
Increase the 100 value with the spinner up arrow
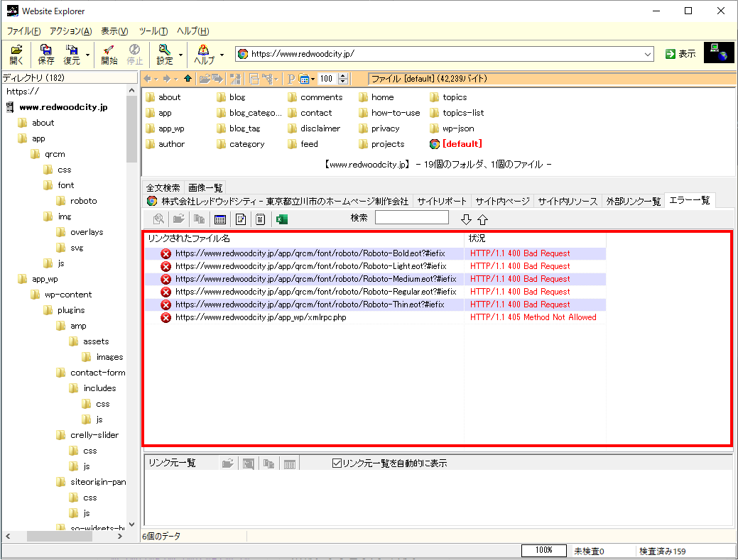343,76
